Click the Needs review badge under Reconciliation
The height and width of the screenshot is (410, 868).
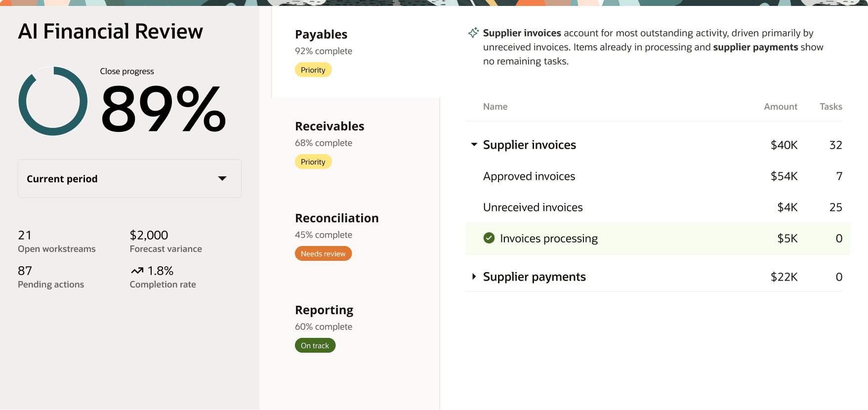[x=323, y=253]
